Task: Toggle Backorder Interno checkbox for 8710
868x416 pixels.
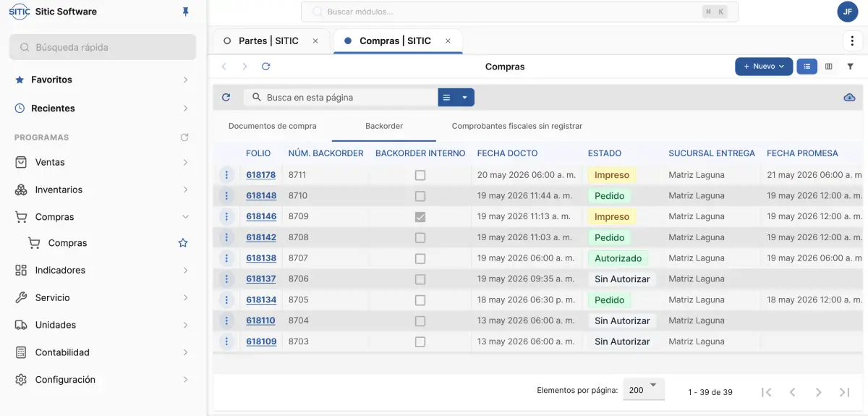Action: (x=420, y=196)
